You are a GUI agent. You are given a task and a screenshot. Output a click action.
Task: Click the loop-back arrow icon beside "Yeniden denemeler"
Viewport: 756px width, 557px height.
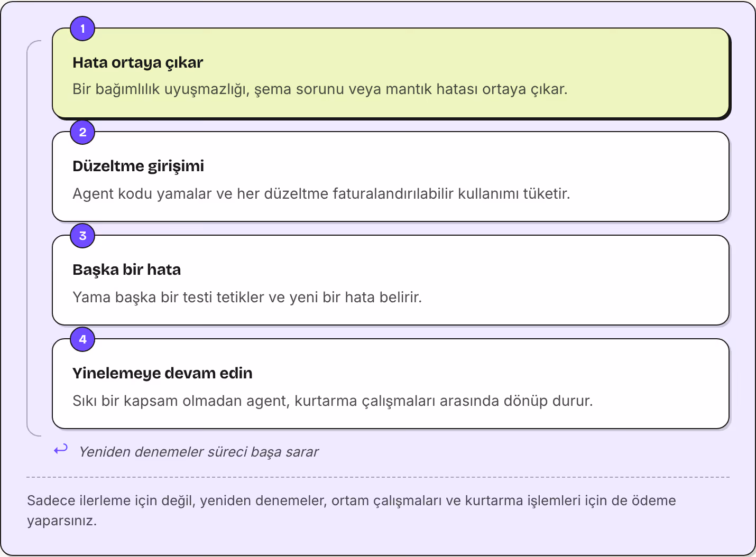(x=61, y=450)
